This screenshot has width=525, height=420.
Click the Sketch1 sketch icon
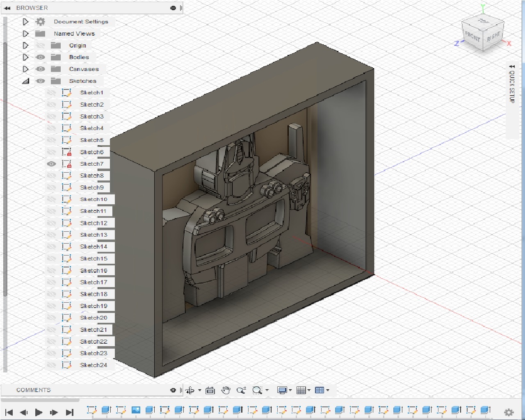point(66,93)
